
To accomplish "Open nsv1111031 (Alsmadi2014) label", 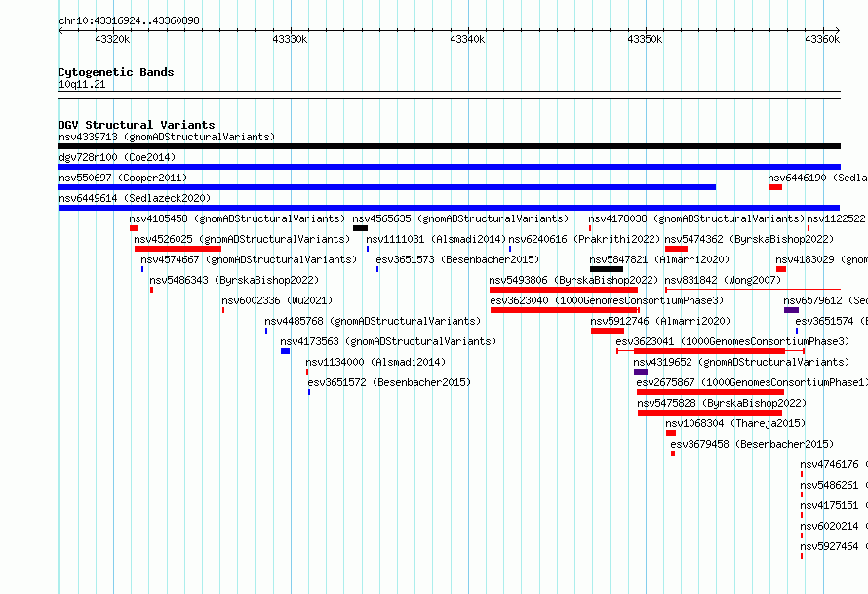I will point(436,239).
